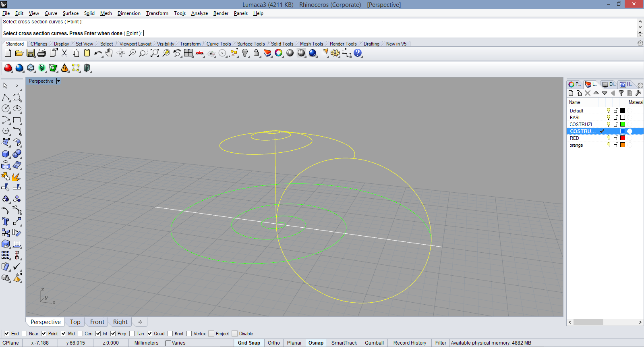Open the Perspective viewport dropdown arrow

58,81
